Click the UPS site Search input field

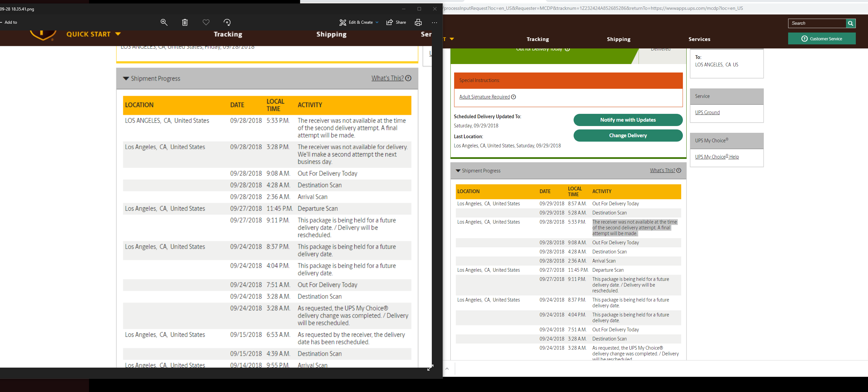point(817,23)
